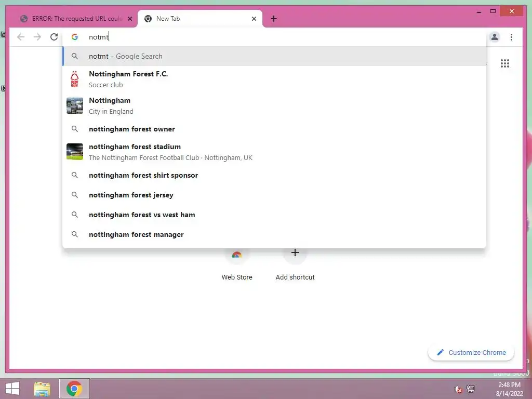Click the network tray icon
Image resolution: width=532 pixels, height=399 pixels.
coord(471,389)
